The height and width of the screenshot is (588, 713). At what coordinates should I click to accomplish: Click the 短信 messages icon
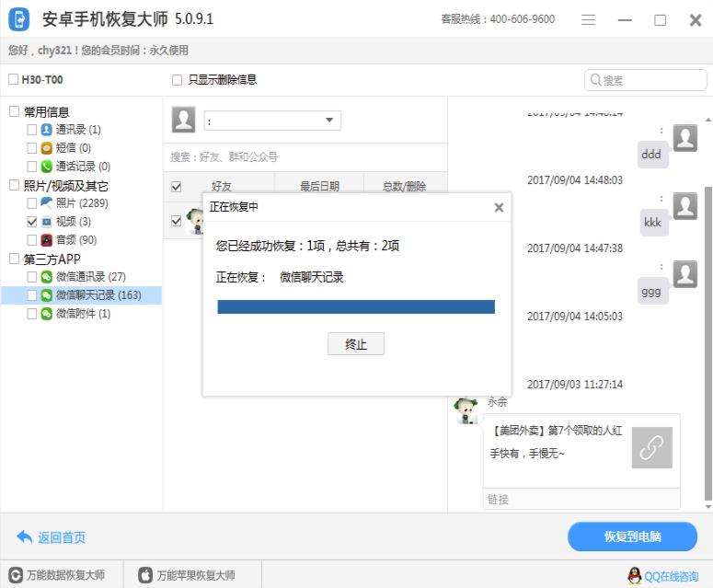click(46, 148)
